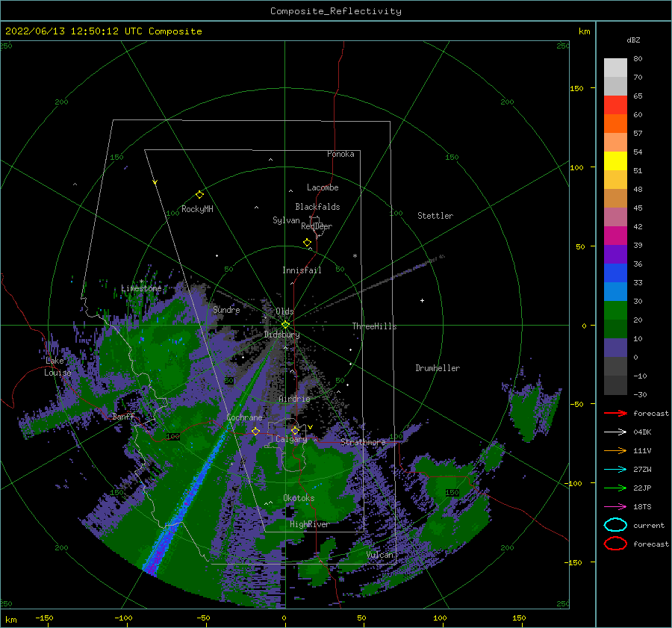This screenshot has height=628, width=672.
Task: Click the Strathmore label
Action: tap(363, 442)
